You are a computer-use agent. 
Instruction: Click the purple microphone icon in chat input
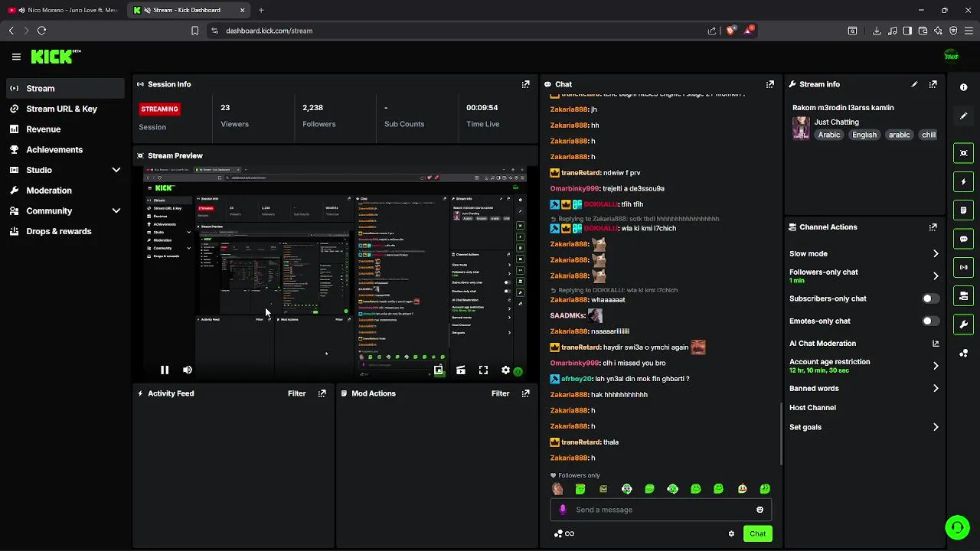pyautogui.click(x=563, y=510)
